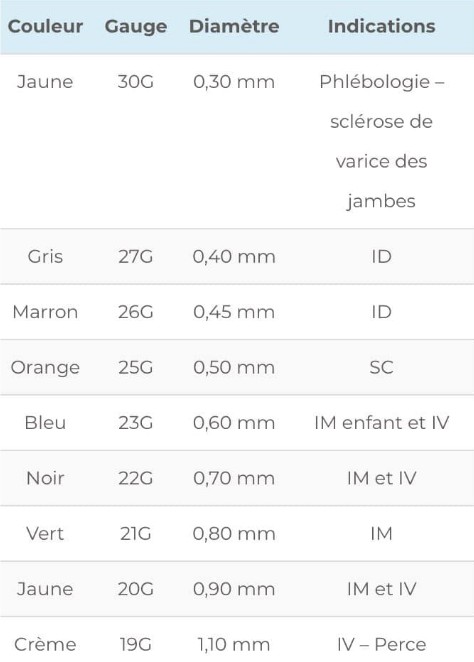Click the Indications column header
This screenshot has width=474, height=662.
tap(382, 26)
